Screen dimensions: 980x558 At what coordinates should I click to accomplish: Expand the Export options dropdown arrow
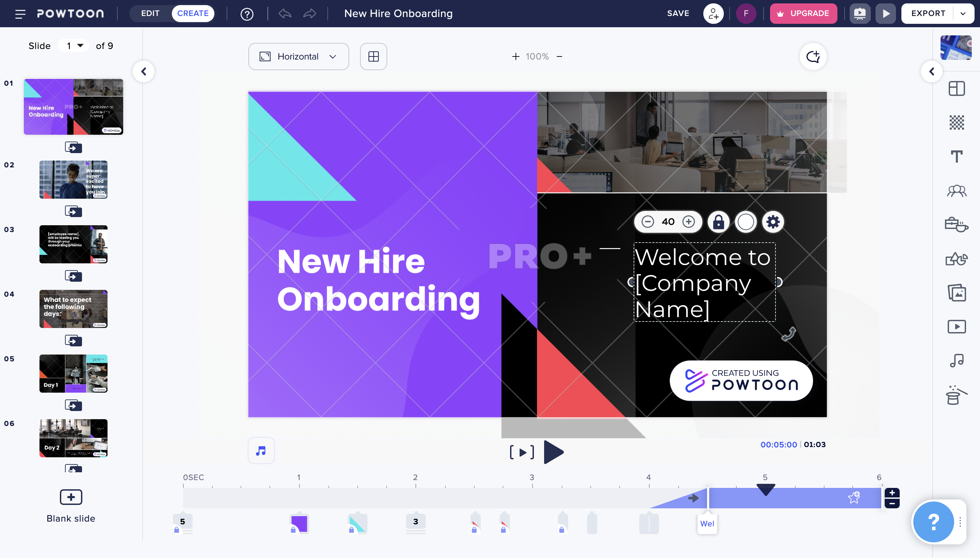966,14
